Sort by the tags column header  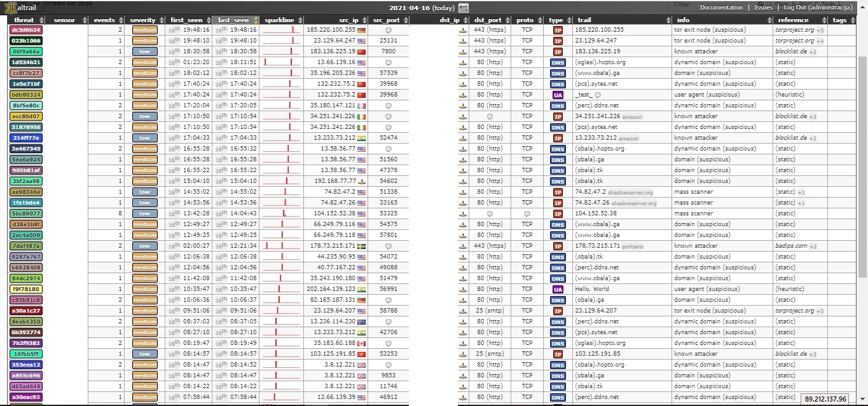[843, 20]
